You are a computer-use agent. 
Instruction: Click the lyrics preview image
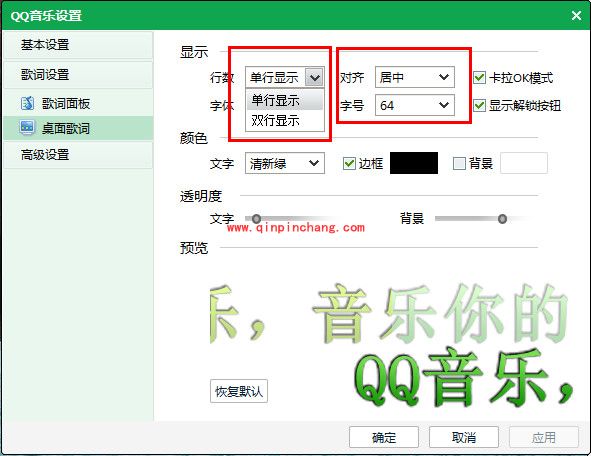[x=392, y=345]
